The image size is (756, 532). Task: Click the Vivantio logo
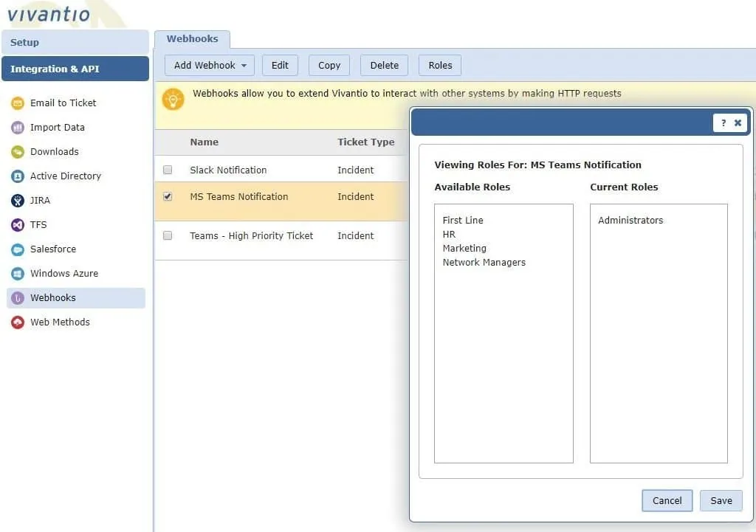pyautogui.click(x=49, y=14)
